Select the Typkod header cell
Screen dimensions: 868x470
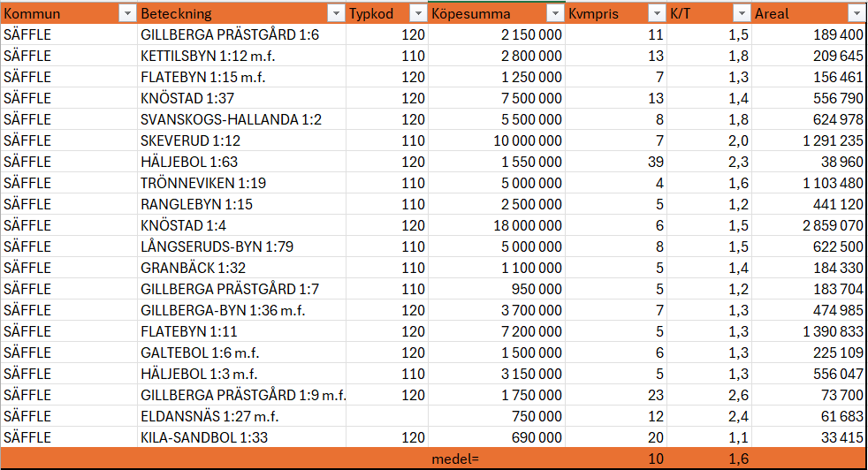[387, 13]
